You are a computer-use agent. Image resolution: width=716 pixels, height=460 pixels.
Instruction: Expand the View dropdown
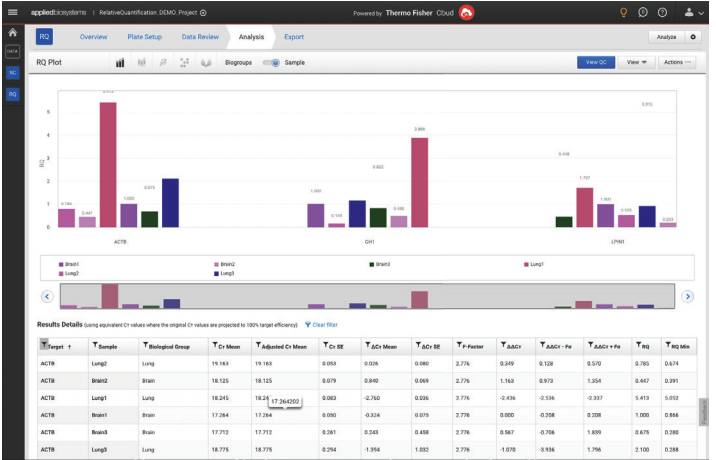(635, 62)
